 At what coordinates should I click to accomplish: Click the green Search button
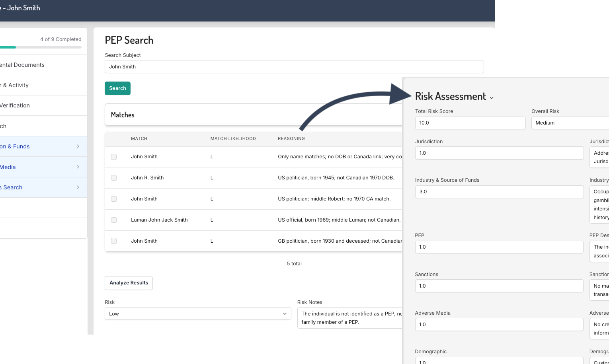(x=117, y=88)
